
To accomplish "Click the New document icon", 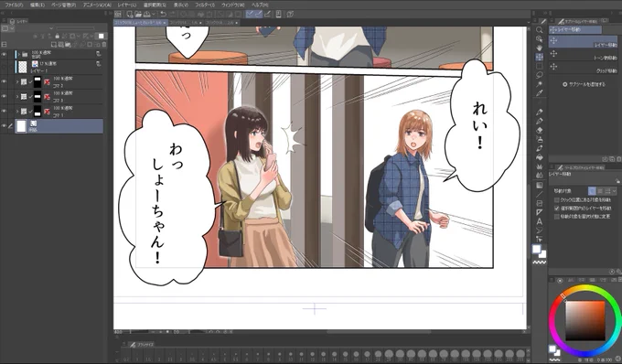I will [129, 14].
